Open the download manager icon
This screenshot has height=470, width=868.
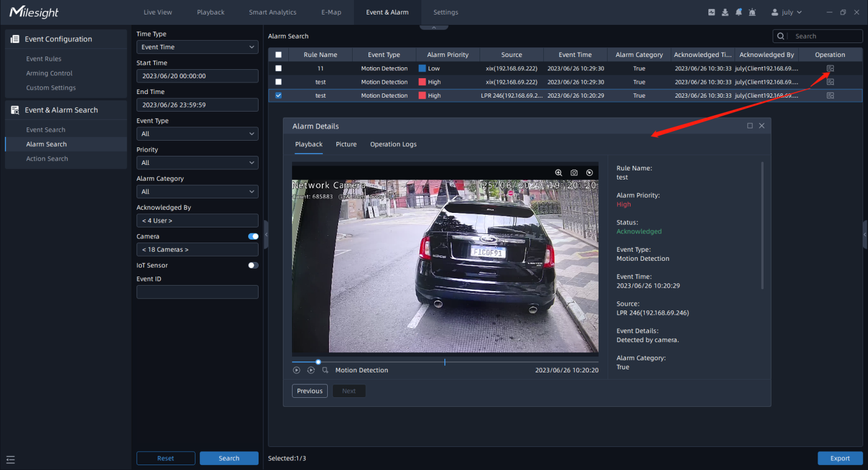725,12
